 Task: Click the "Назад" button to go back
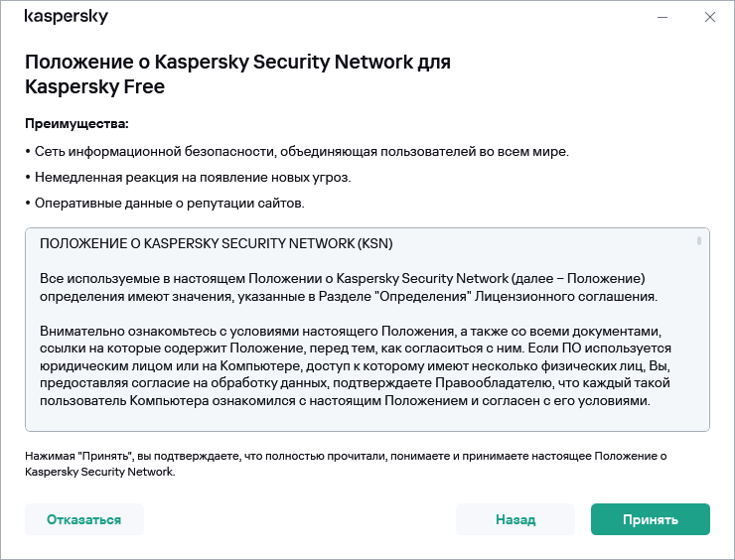click(x=515, y=519)
